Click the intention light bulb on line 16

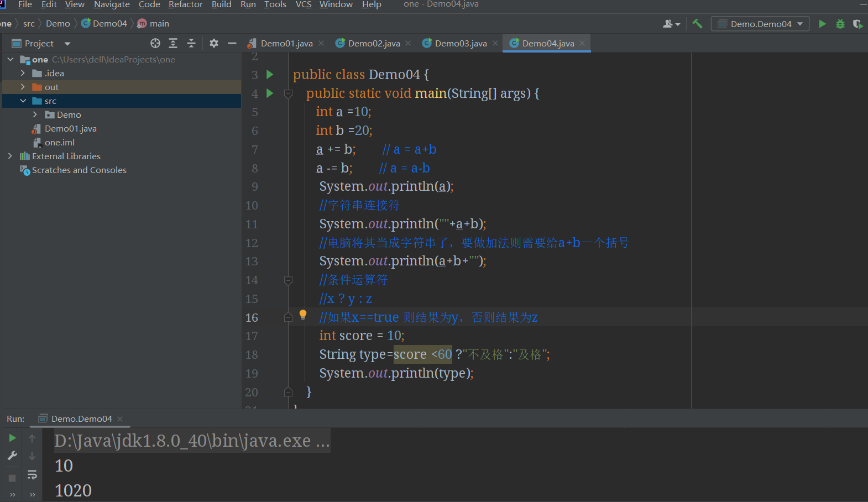point(303,315)
